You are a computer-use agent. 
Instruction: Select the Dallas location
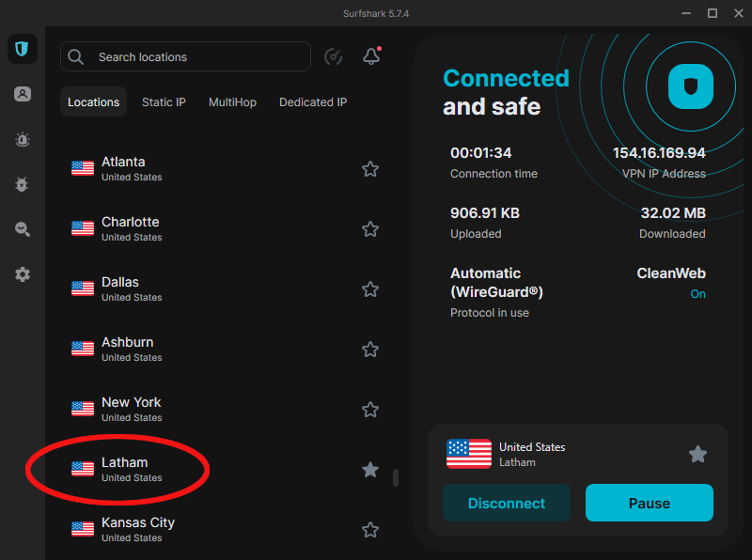pos(226,289)
